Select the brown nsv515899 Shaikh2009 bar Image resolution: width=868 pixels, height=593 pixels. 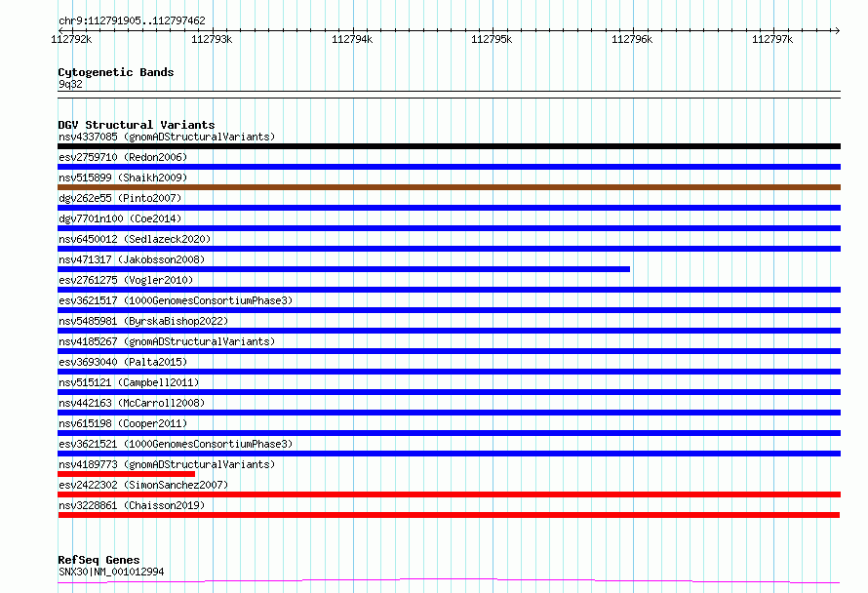click(x=449, y=187)
